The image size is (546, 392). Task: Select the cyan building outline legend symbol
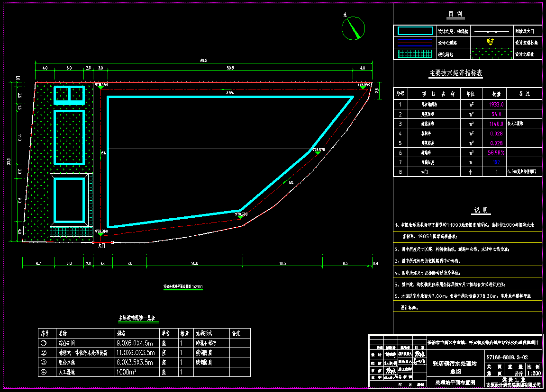click(415, 31)
